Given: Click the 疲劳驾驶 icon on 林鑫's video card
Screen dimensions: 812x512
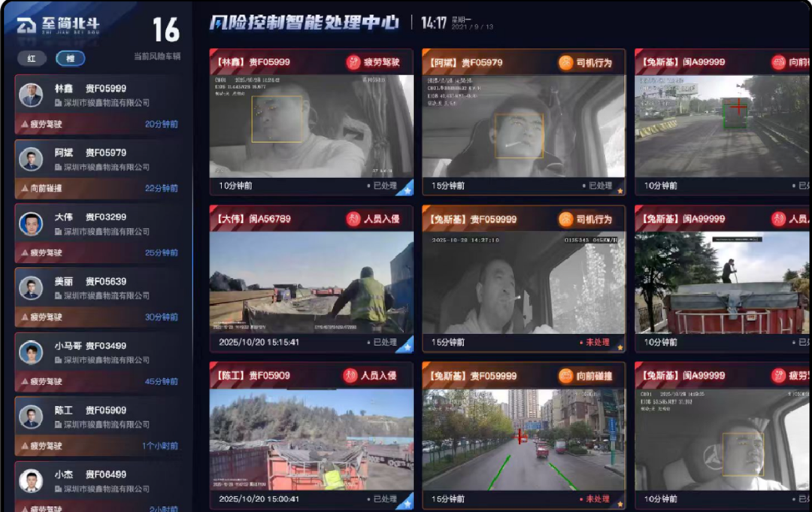Looking at the screenshot, I should 353,62.
